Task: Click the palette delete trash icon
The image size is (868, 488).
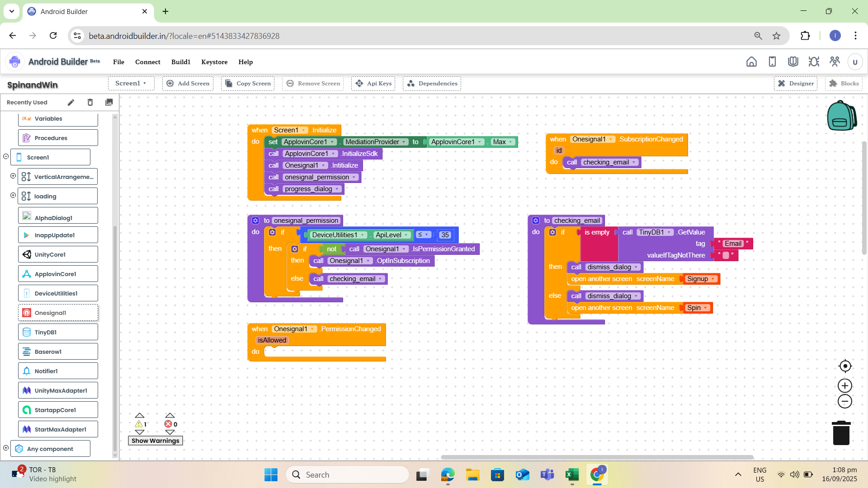Action: pos(90,103)
